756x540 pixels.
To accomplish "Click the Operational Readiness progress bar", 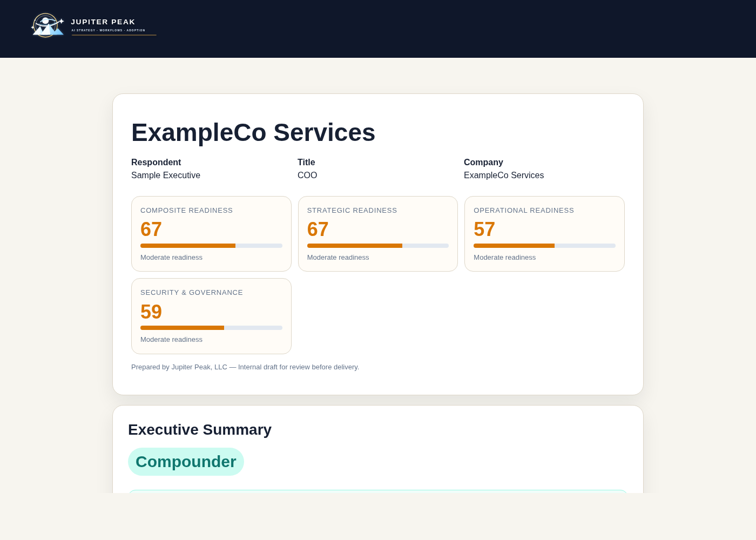I will [x=544, y=246].
